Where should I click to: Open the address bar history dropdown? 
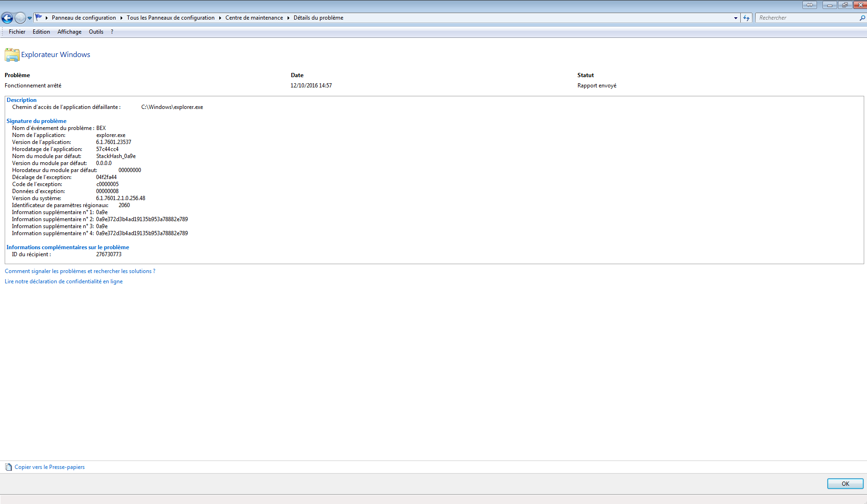(736, 18)
